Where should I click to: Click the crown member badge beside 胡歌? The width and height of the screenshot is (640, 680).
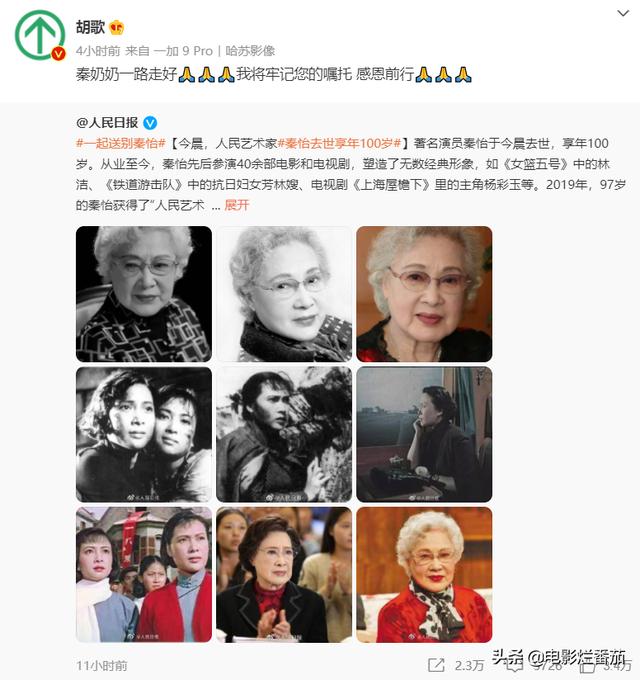coord(117,28)
